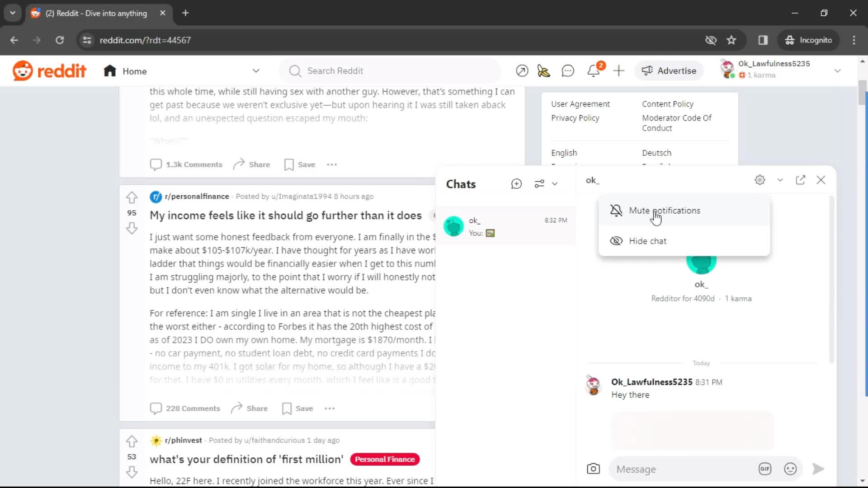Click Advertise button in navbar
Viewport: 868px width, 488px height.
coord(668,70)
